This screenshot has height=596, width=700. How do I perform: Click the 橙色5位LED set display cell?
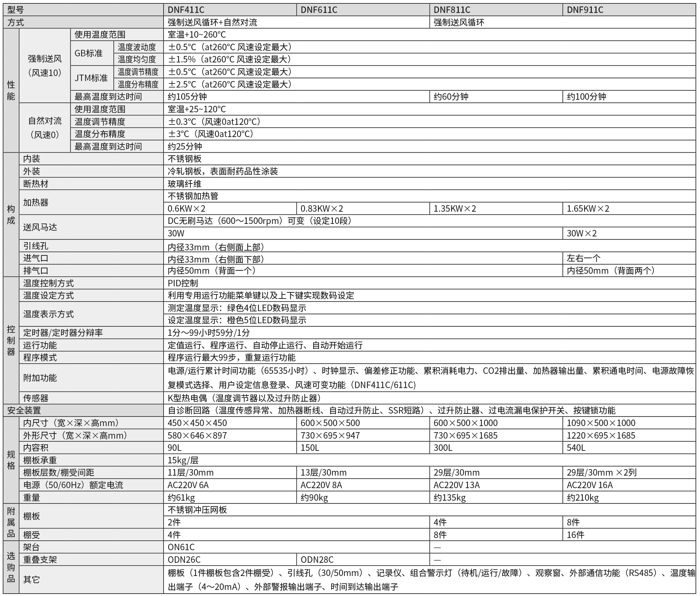430,320
